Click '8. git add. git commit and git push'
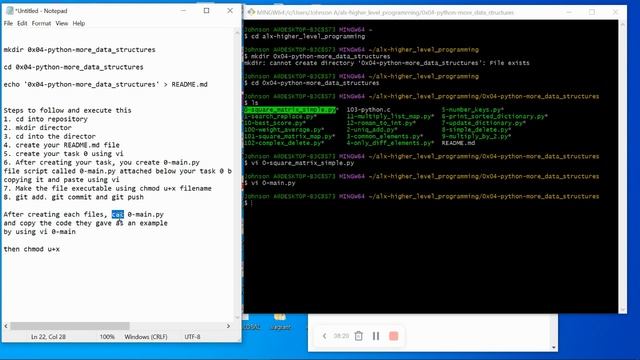 (x=73, y=197)
